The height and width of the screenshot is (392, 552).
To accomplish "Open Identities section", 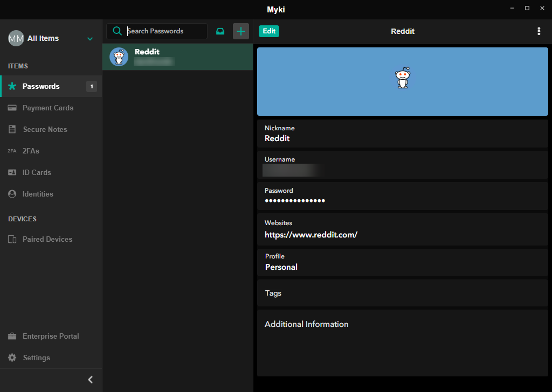I will coord(51,194).
